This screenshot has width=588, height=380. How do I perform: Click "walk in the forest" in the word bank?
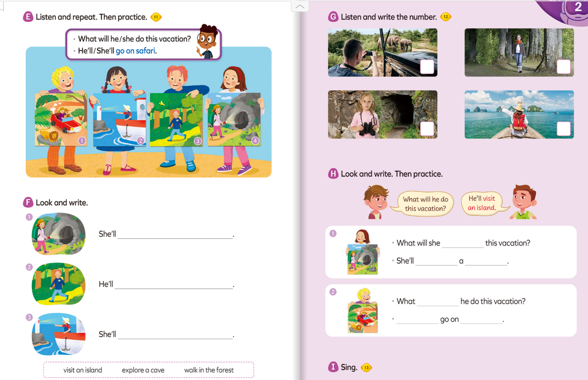point(208,370)
